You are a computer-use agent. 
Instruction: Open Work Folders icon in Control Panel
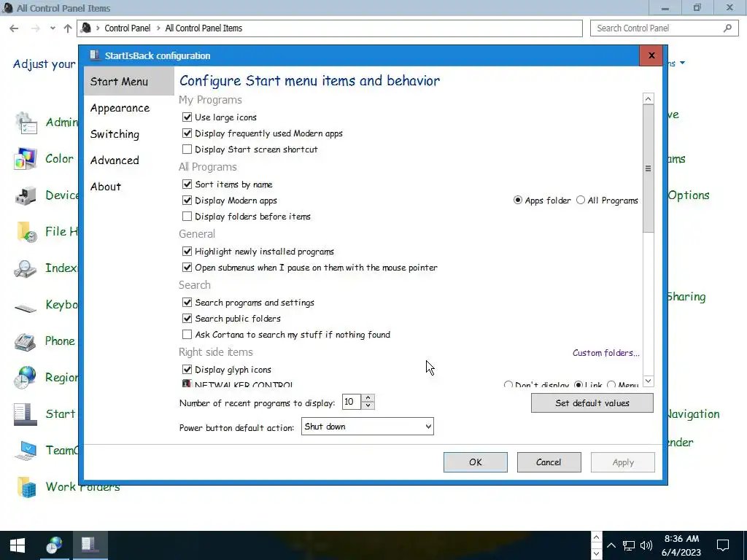click(26, 487)
